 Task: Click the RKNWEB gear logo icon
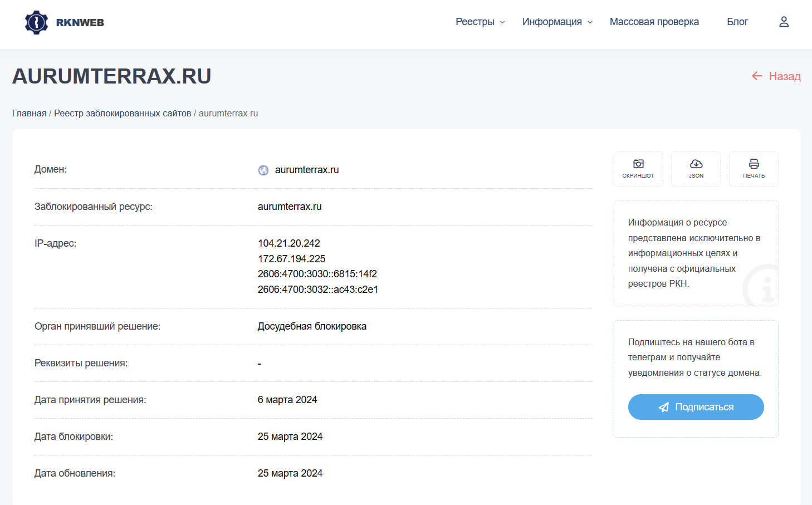pos(37,22)
